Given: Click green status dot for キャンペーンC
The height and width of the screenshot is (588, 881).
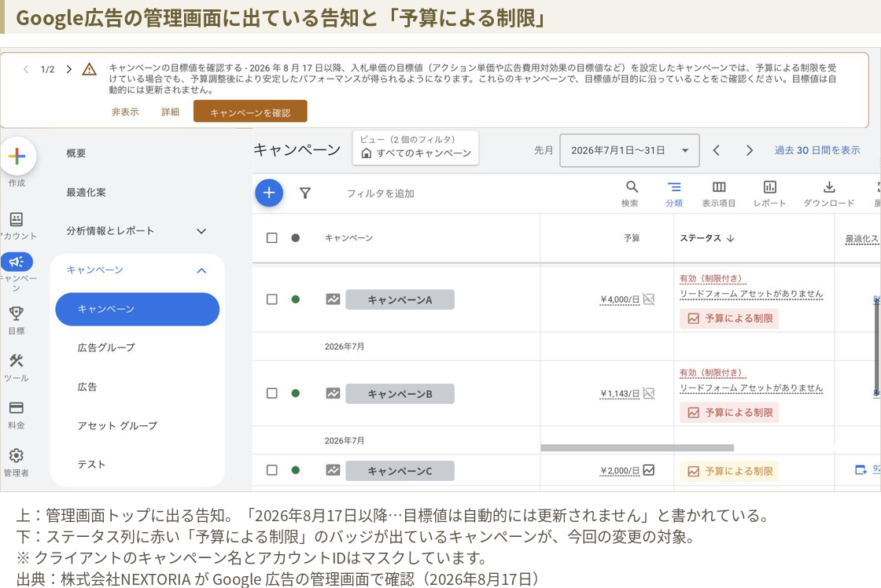Looking at the screenshot, I should tap(296, 470).
